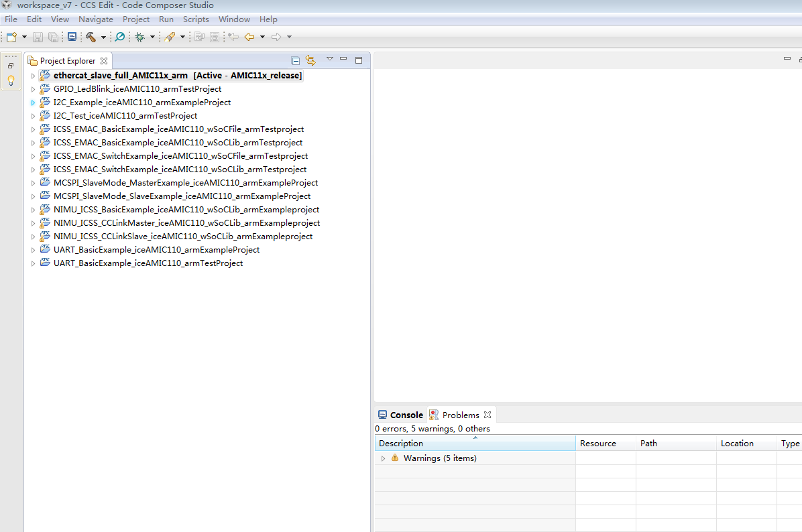802x532 pixels.
Task: Switch to the Console tab
Action: pyautogui.click(x=400, y=415)
